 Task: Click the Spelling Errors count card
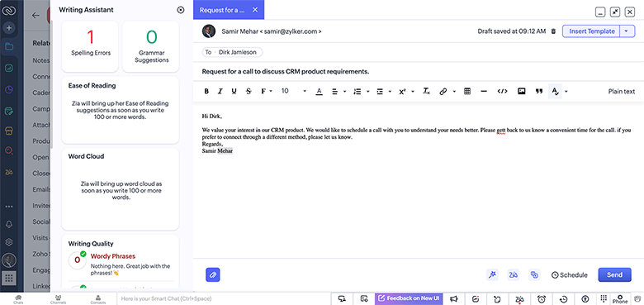pos(90,47)
